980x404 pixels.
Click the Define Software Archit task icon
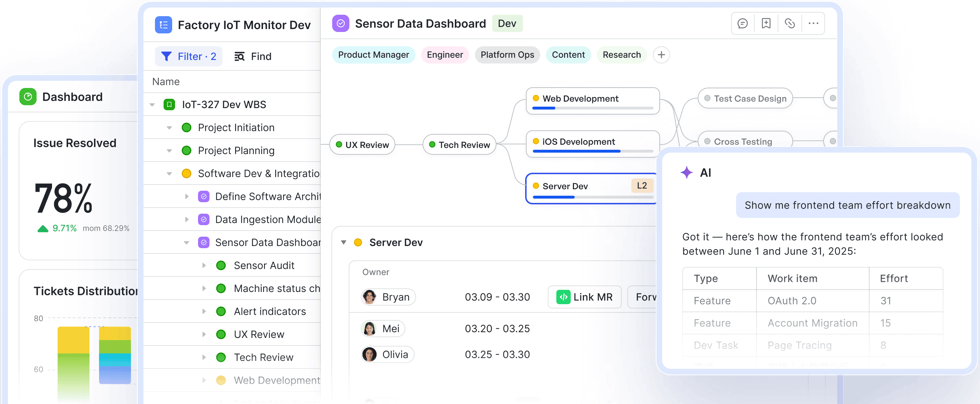coord(203,196)
